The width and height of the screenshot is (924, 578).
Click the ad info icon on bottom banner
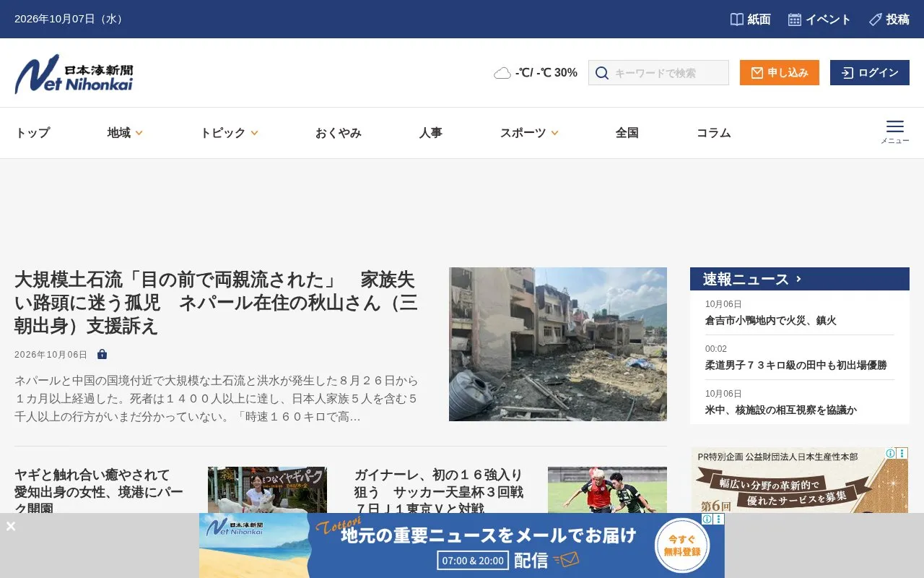(x=707, y=519)
